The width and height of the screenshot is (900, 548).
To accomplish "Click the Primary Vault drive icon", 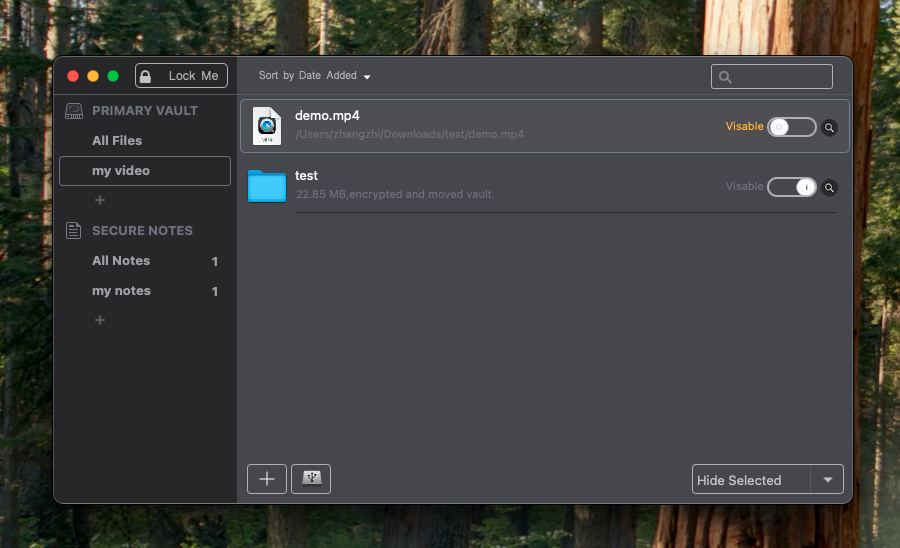I will [x=73, y=111].
